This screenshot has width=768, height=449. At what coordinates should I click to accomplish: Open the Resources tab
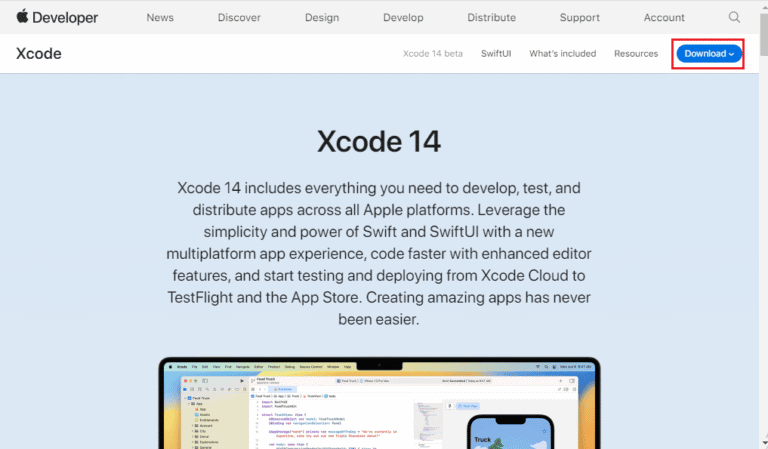pos(636,53)
